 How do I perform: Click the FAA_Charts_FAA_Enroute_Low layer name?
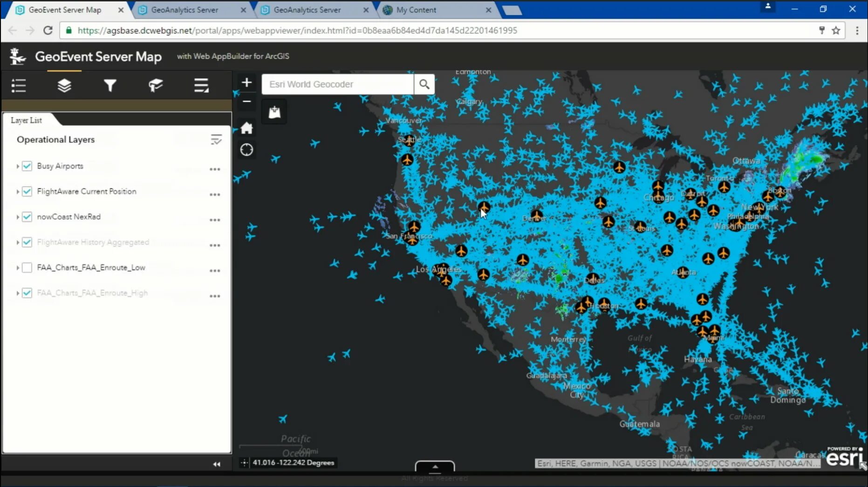click(91, 268)
